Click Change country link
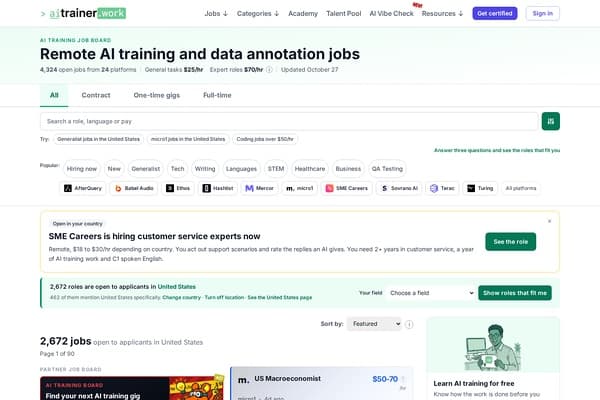 click(x=181, y=297)
